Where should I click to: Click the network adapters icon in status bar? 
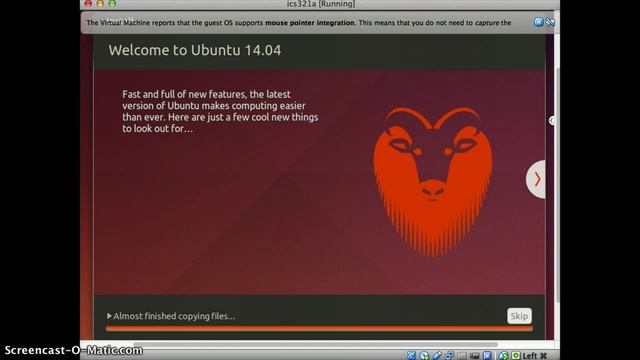tap(449, 356)
